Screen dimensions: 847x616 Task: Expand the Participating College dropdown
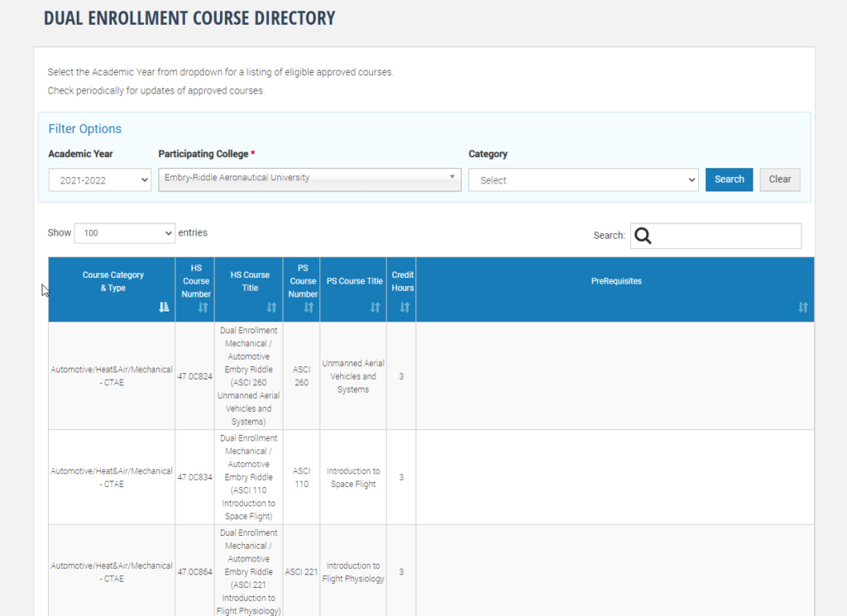coord(309,178)
